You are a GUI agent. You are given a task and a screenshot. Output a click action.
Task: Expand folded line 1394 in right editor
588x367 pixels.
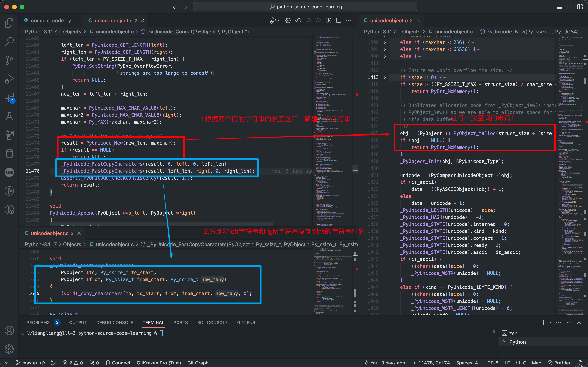385,50
